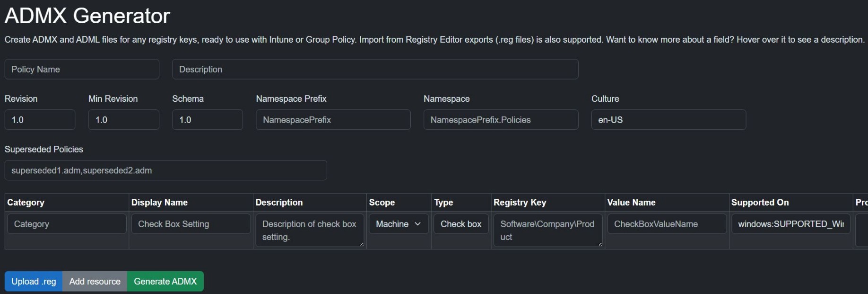The width and height of the screenshot is (868, 294).
Task: Click the Value Name input field
Action: 667,224
